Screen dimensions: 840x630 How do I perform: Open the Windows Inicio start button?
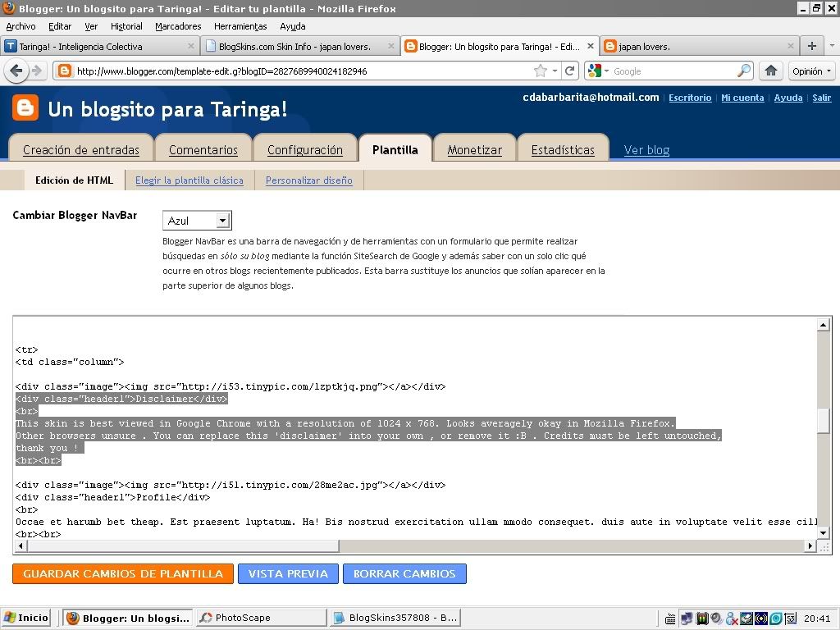tap(25, 618)
